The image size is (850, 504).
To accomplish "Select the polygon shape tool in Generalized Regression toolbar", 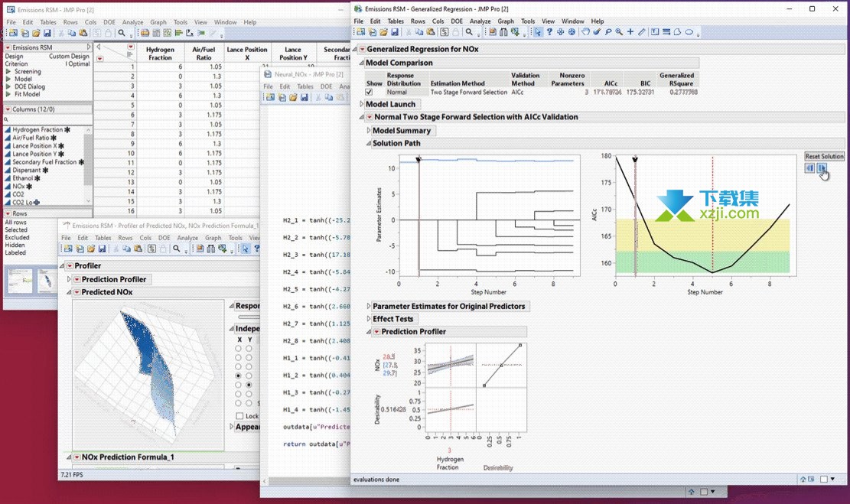I will pyautogui.click(x=678, y=32).
